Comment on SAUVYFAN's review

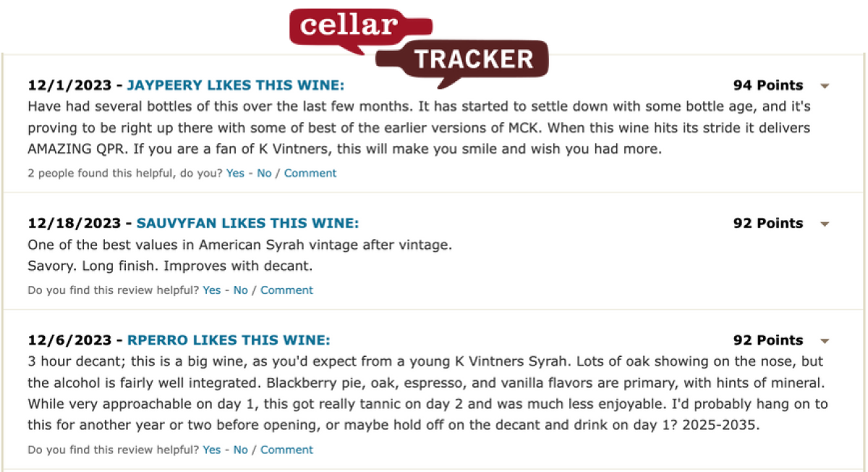[x=286, y=290]
